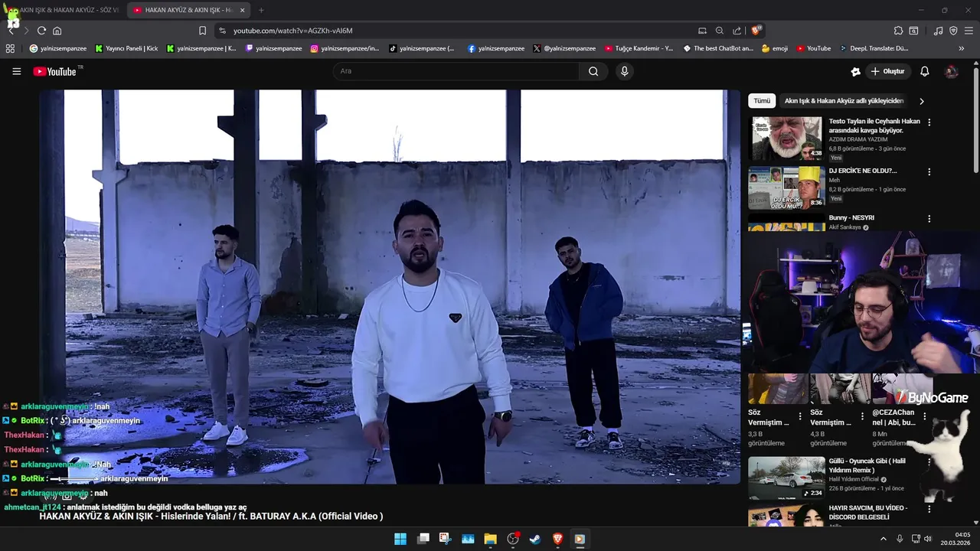
Task: Expand the bookmarks bar overflow chevron
Action: pyautogui.click(x=962, y=48)
